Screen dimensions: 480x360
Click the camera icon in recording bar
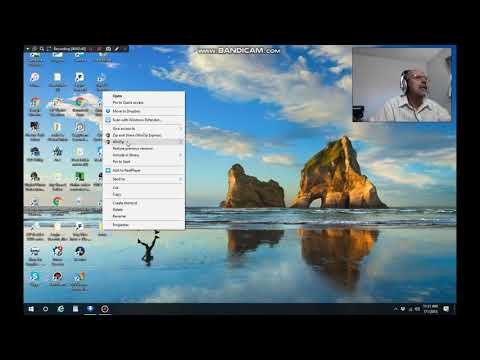tap(108, 49)
